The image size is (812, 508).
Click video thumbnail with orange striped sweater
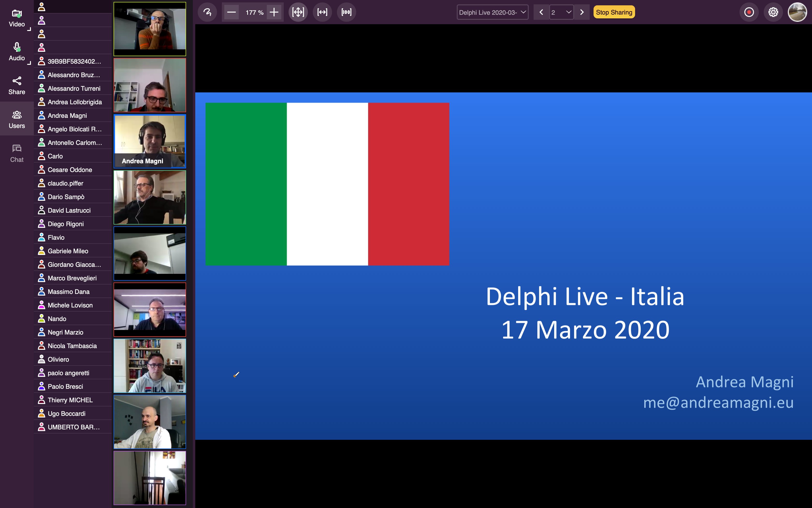(150, 29)
